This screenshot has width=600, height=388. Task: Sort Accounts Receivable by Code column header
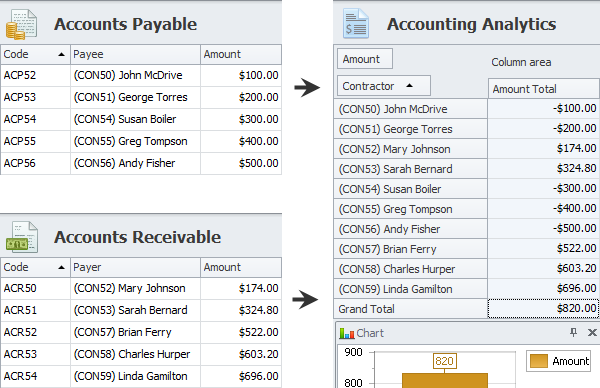pyautogui.click(x=35, y=267)
